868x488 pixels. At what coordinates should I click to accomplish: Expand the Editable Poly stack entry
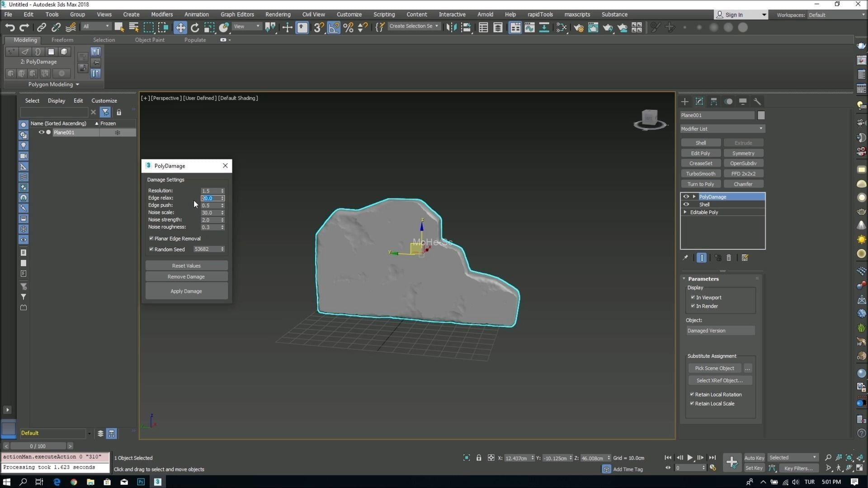pyautogui.click(x=685, y=212)
